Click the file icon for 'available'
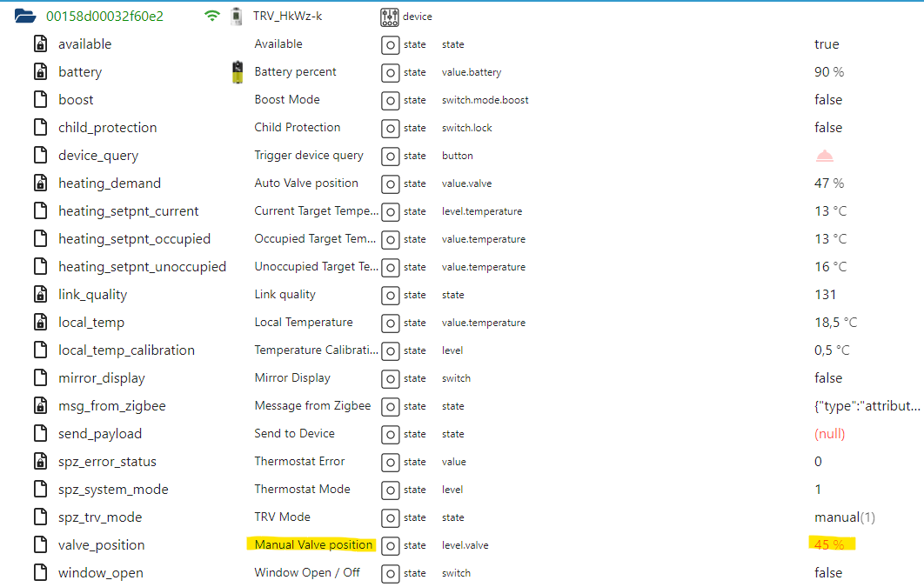 pyautogui.click(x=40, y=44)
